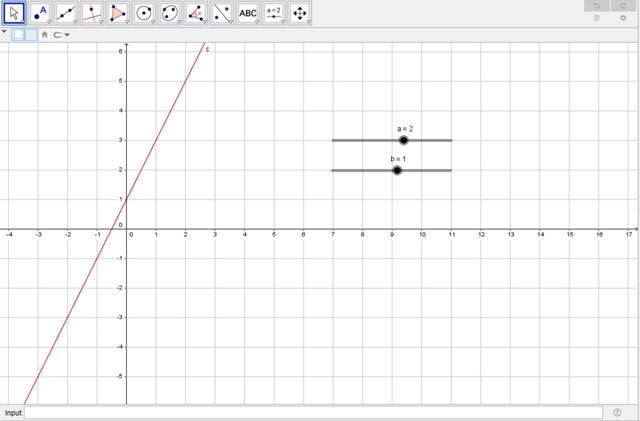Collapse the style bar with triangle

click(x=5, y=32)
